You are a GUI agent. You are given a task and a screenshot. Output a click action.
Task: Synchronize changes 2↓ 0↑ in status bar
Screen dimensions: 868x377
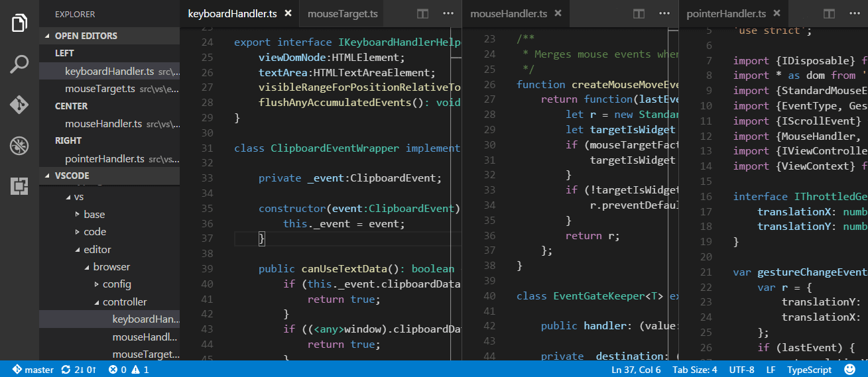click(79, 370)
